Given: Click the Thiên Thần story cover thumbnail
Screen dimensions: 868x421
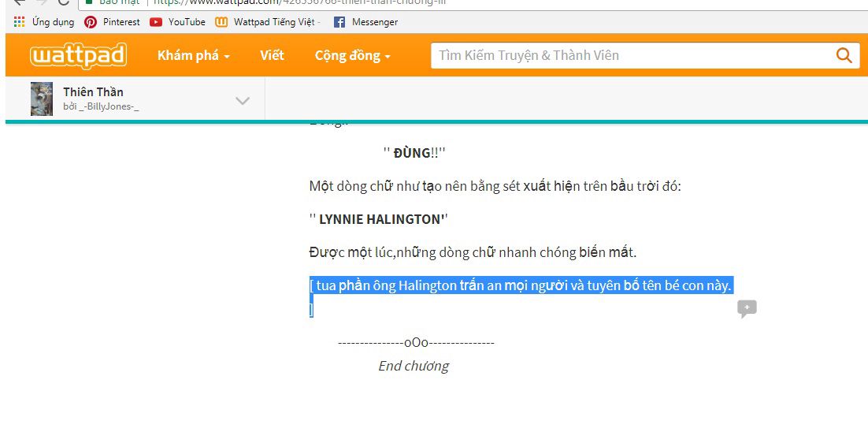Looking at the screenshot, I should coord(42,99).
